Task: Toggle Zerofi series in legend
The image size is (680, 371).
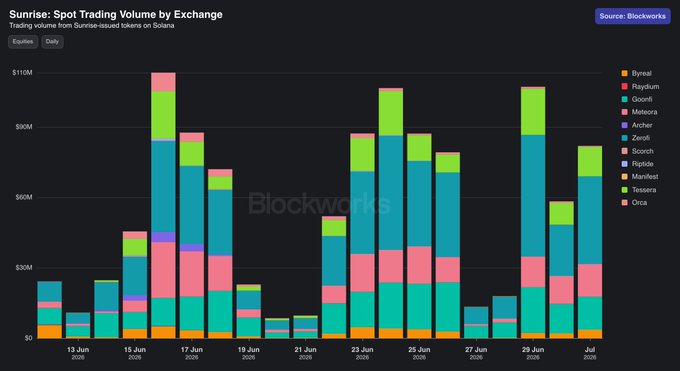Action: (x=635, y=138)
